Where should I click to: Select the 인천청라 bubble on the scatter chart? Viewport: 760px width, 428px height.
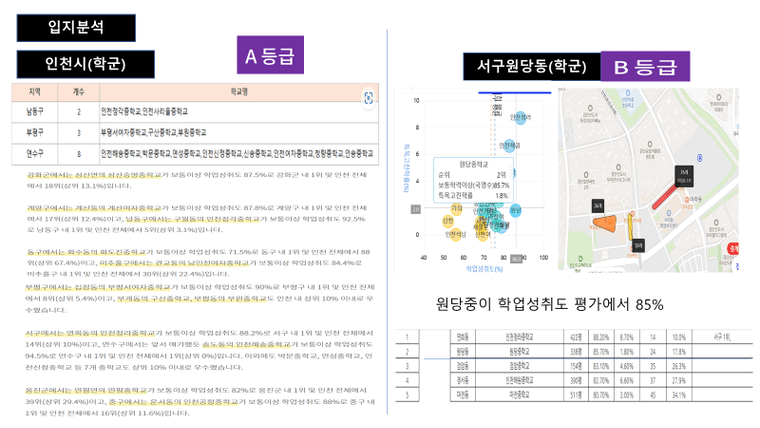(x=520, y=118)
